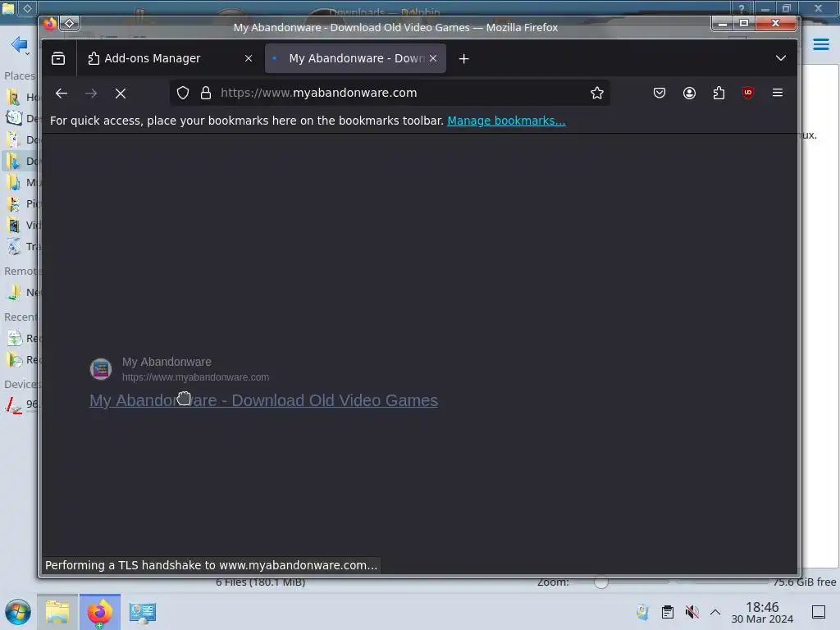
Task: Open Dolphin's hamburger menu
Action: [x=820, y=44]
